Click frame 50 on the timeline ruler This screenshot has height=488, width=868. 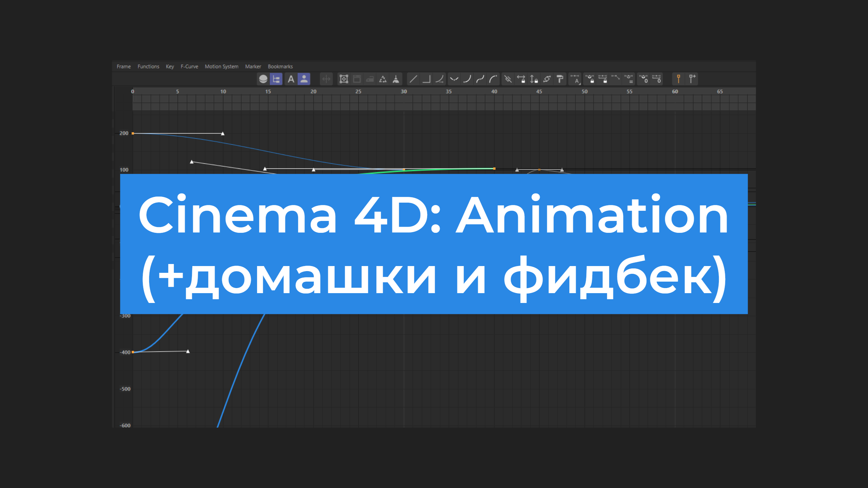pyautogui.click(x=585, y=91)
